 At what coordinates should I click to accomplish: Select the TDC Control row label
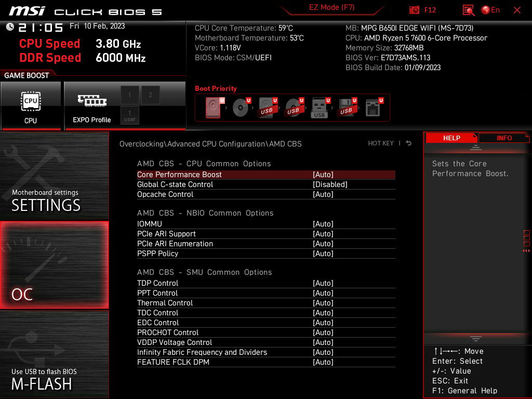tap(157, 313)
